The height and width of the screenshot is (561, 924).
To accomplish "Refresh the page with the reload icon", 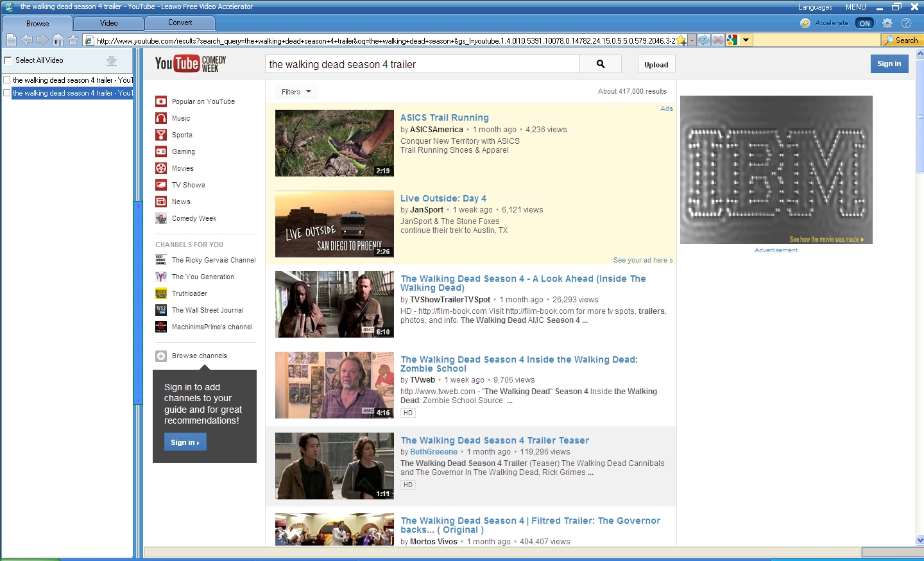I will [x=704, y=40].
